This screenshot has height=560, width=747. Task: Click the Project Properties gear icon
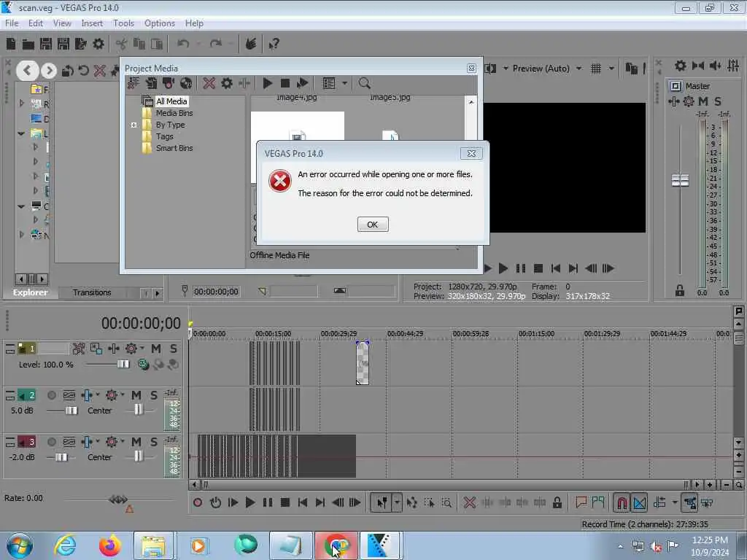coord(98,44)
